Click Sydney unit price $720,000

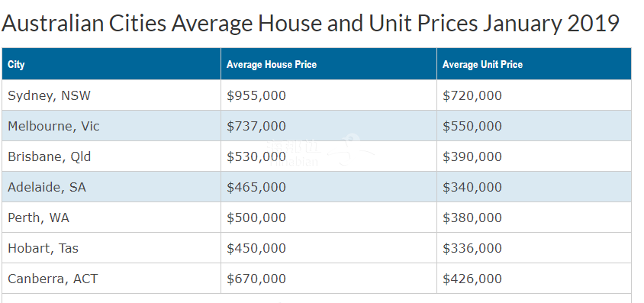click(x=472, y=95)
